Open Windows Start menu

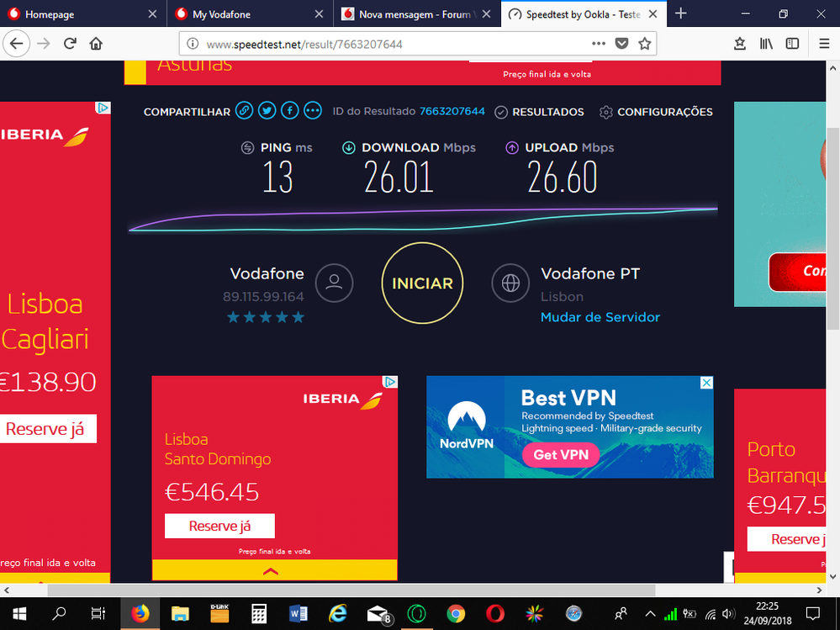[19, 613]
